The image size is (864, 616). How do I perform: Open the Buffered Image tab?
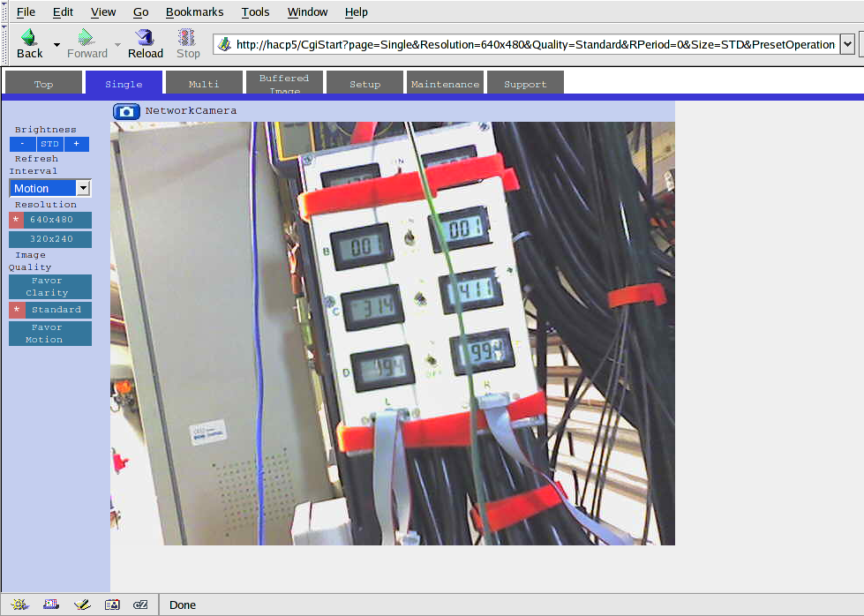[x=284, y=83]
